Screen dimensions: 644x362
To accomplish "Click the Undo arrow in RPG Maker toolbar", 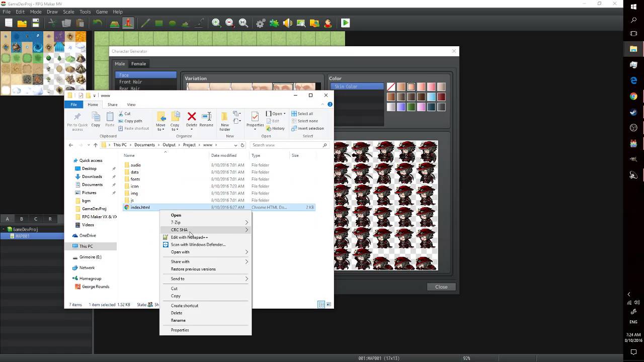I will pos(98,23).
